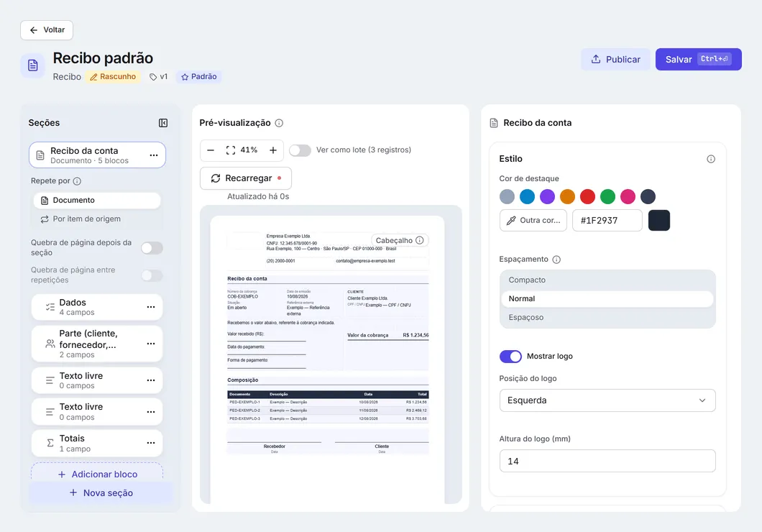
Task: Click the people icon on Parte block
Action: pos(50,344)
